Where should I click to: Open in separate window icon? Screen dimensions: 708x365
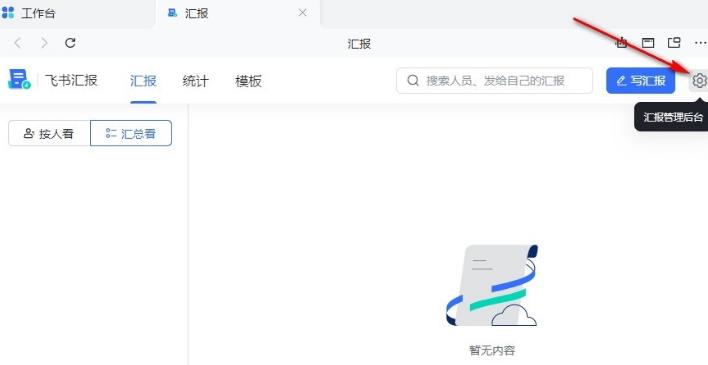[x=674, y=43]
